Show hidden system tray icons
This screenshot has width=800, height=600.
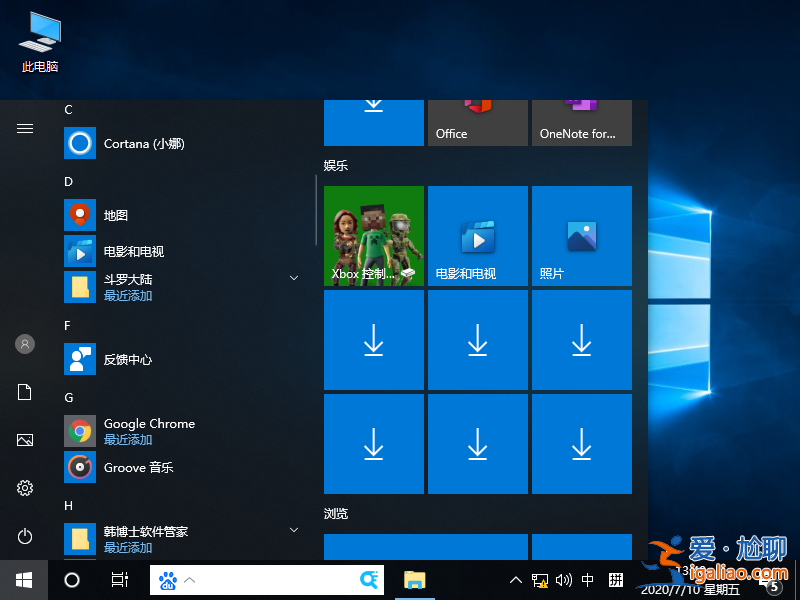pyautogui.click(x=516, y=580)
